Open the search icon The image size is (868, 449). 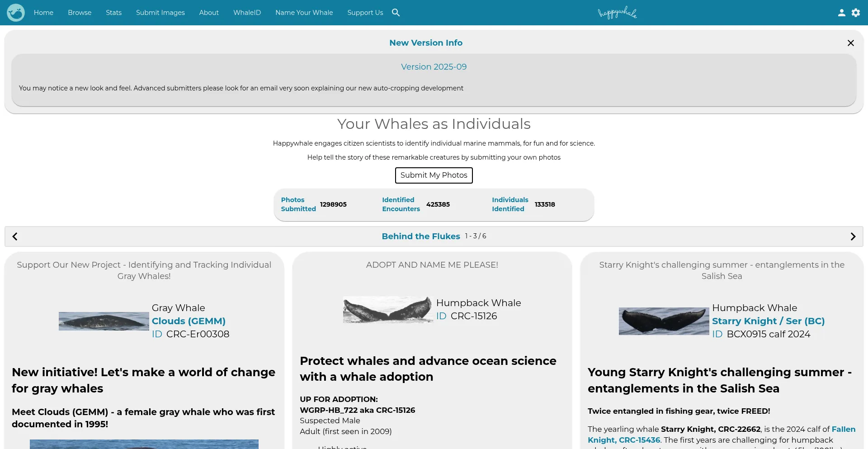click(396, 13)
